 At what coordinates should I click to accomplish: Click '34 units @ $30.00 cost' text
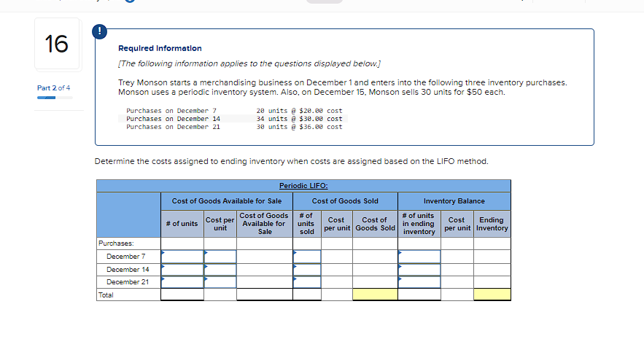click(300, 119)
